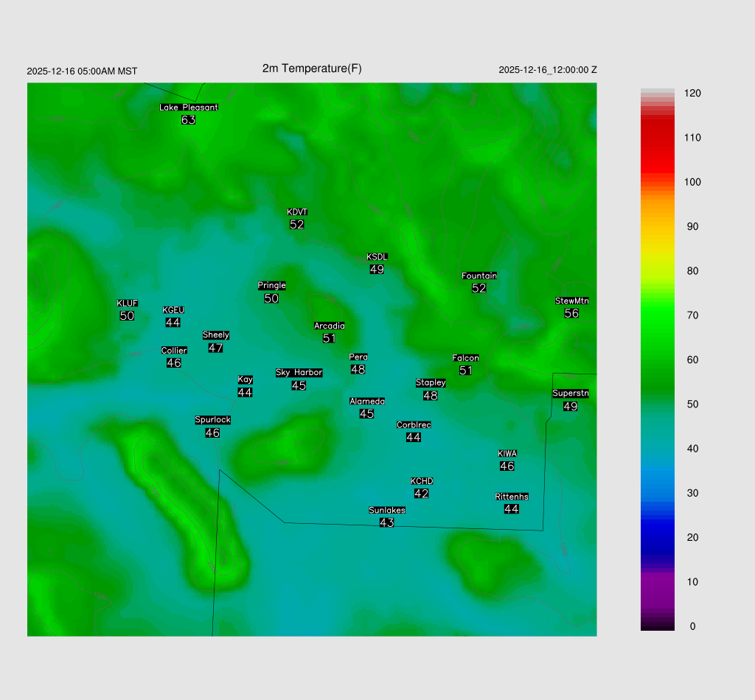
Task: Click the Arcadia station label
Action: (329, 326)
